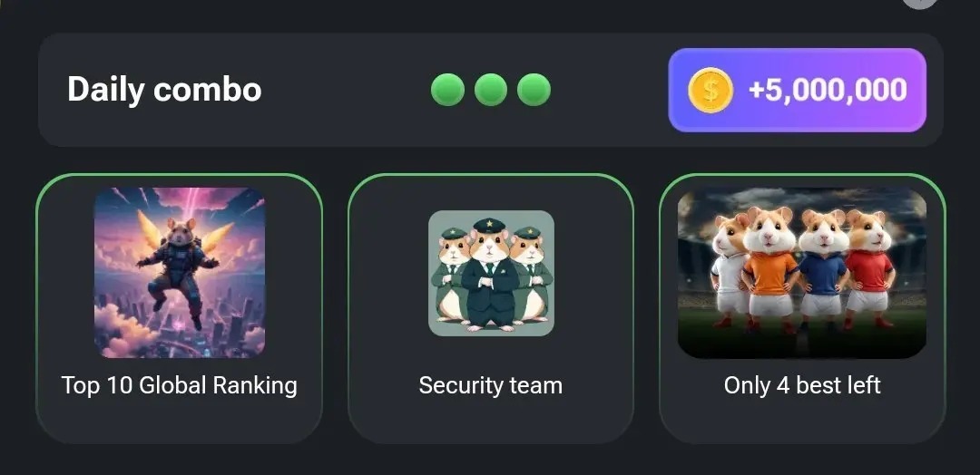Select the middle green combo dot
The image size is (980, 475).
pyautogui.click(x=491, y=89)
